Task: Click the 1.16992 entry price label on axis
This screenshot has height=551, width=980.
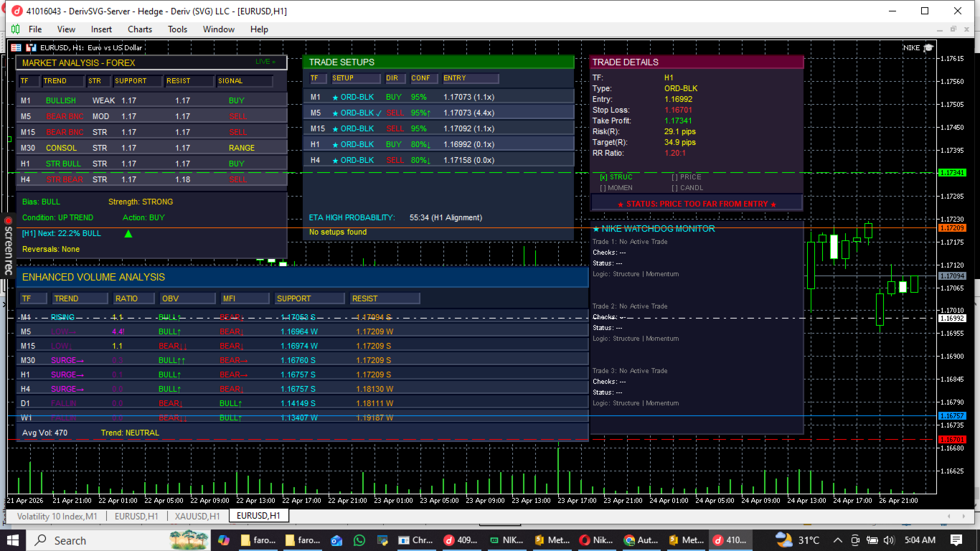Action: click(x=952, y=318)
